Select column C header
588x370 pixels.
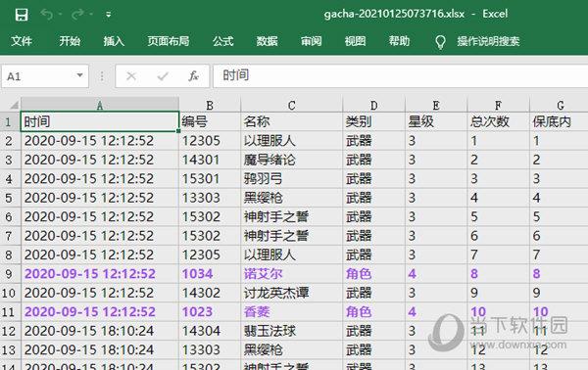click(291, 106)
